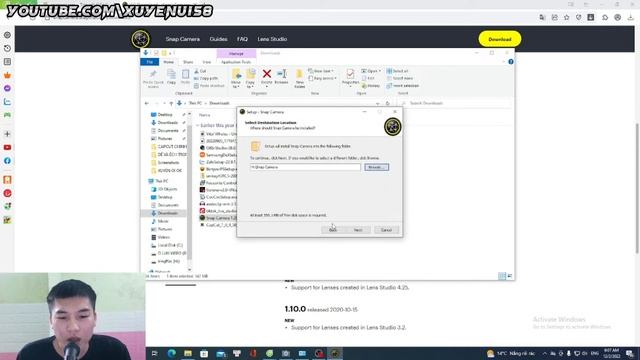This screenshot has height=360, width=640.
Task: Open Microsoft Edge from the Windows taskbar
Action: coord(171,353)
